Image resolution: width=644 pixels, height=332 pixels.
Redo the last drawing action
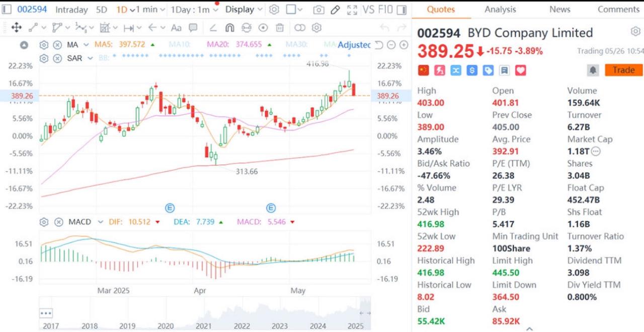pos(401,28)
